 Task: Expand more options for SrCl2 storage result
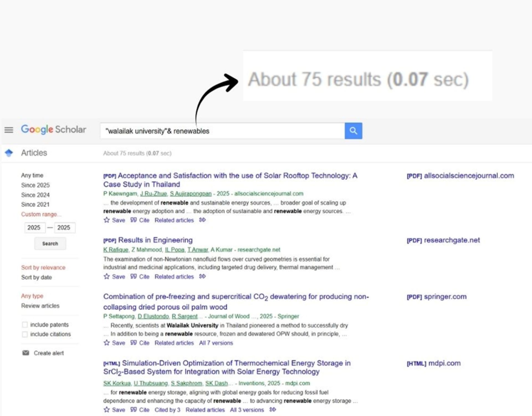273,410
